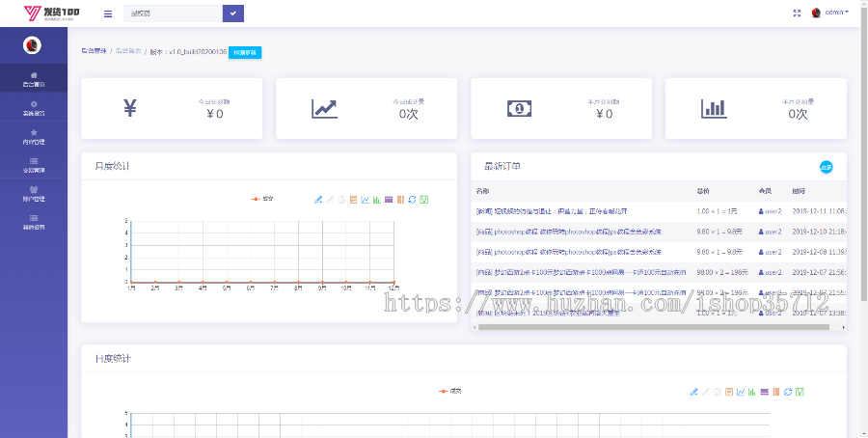Click the yen icon on today's amount card
This screenshot has height=438, width=868.
tap(129, 108)
